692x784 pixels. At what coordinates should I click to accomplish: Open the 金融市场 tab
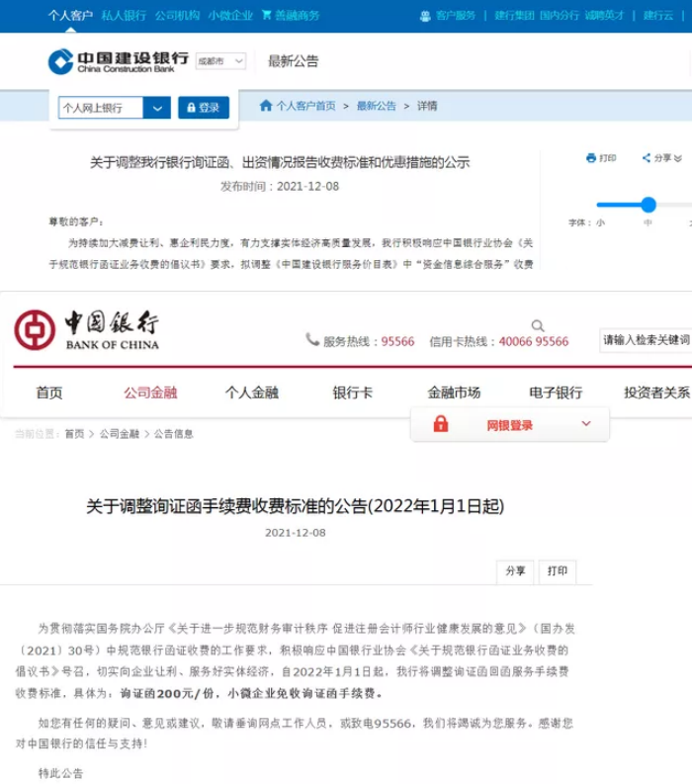point(454,393)
